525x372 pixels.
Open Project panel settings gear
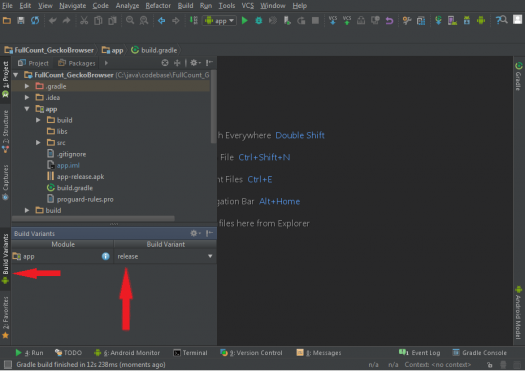(x=195, y=63)
